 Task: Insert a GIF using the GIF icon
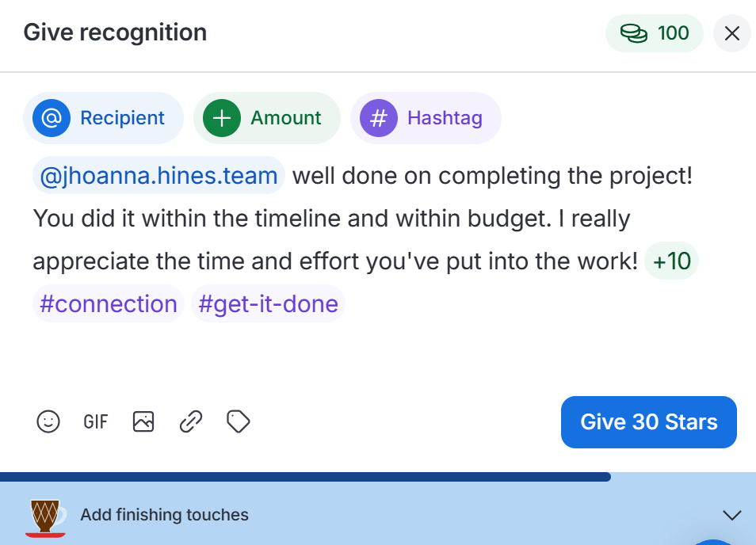click(95, 421)
